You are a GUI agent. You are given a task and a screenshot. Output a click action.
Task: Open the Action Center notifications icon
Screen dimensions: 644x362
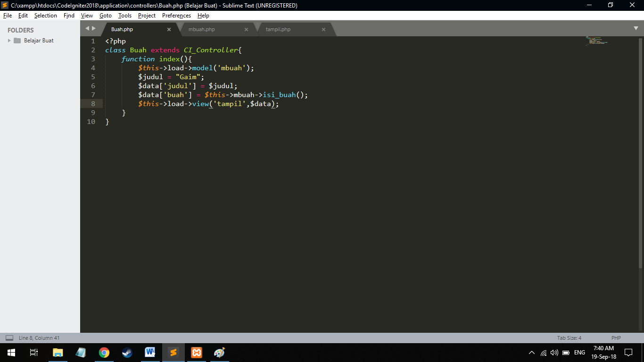point(628,353)
